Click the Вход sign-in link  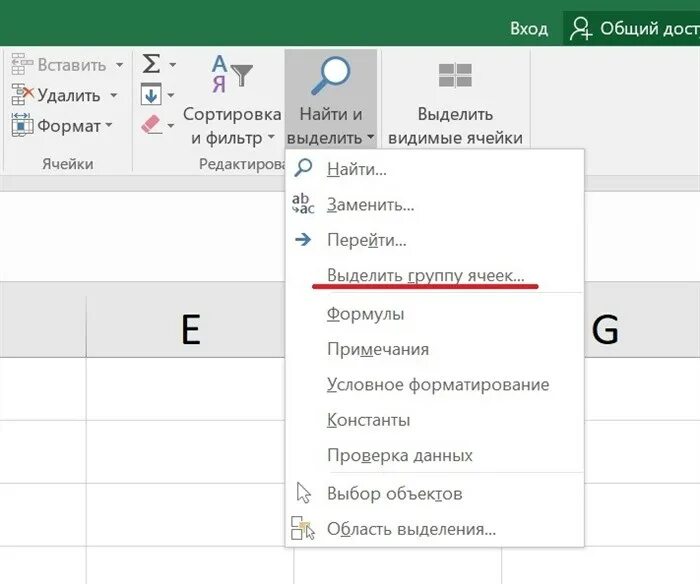tap(529, 29)
